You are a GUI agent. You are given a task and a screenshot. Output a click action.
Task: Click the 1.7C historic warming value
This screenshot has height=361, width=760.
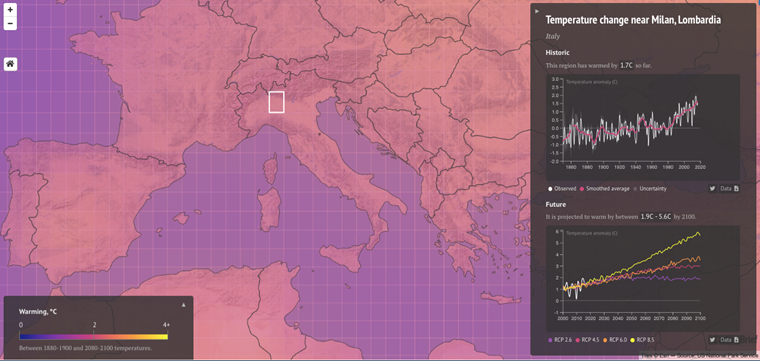coord(626,65)
